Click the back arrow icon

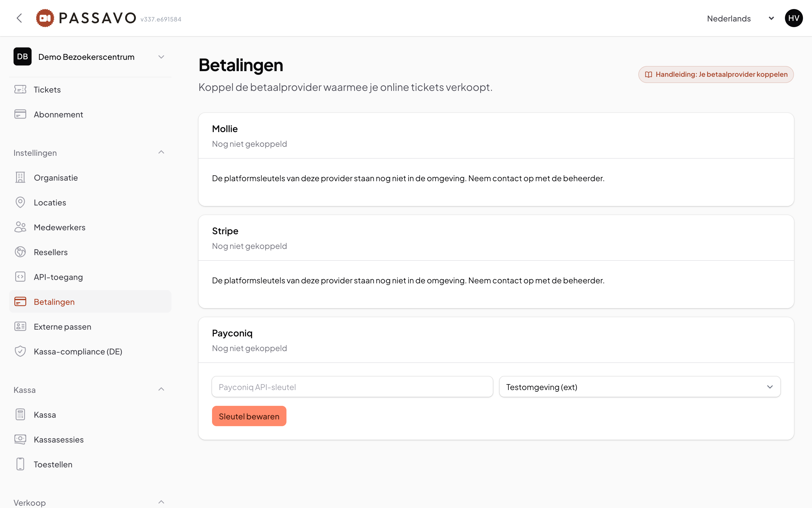click(x=19, y=18)
